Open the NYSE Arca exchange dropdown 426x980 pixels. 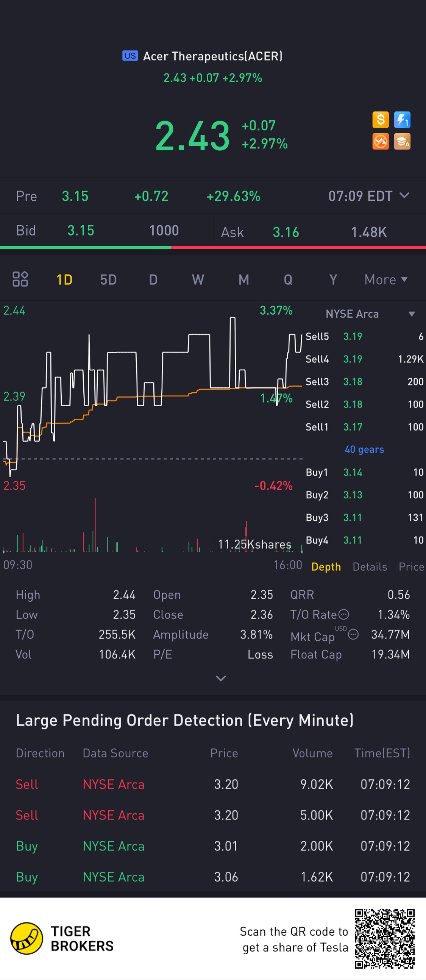click(370, 314)
